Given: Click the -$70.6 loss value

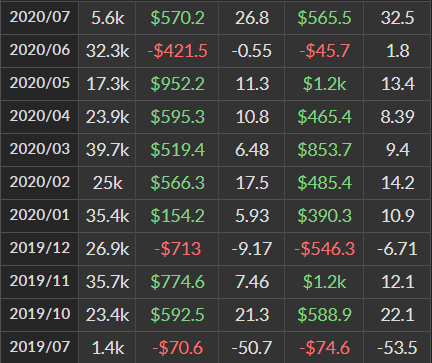Looking at the screenshot, I should (177, 348).
